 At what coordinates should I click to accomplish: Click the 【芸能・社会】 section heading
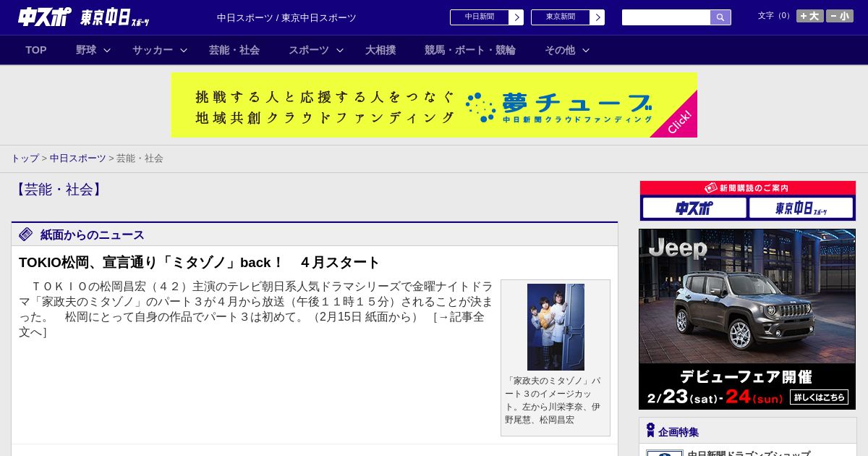click(59, 190)
